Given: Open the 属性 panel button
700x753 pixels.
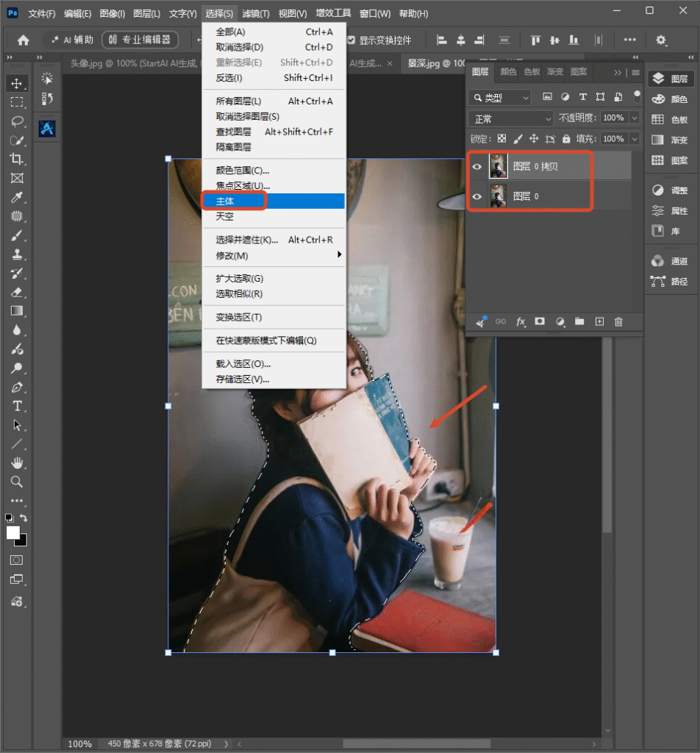Looking at the screenshot, I should pos(671,211).
